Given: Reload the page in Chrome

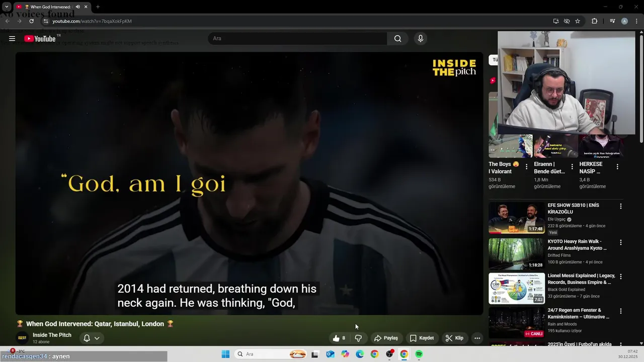Looking at the screenshot, I should [x=31, y=21].
